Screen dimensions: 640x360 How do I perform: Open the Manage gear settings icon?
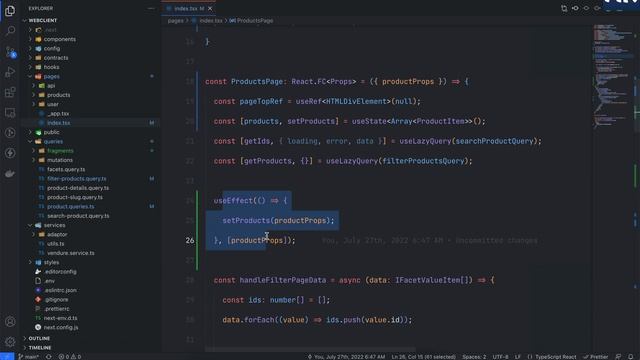coord(10,341)
